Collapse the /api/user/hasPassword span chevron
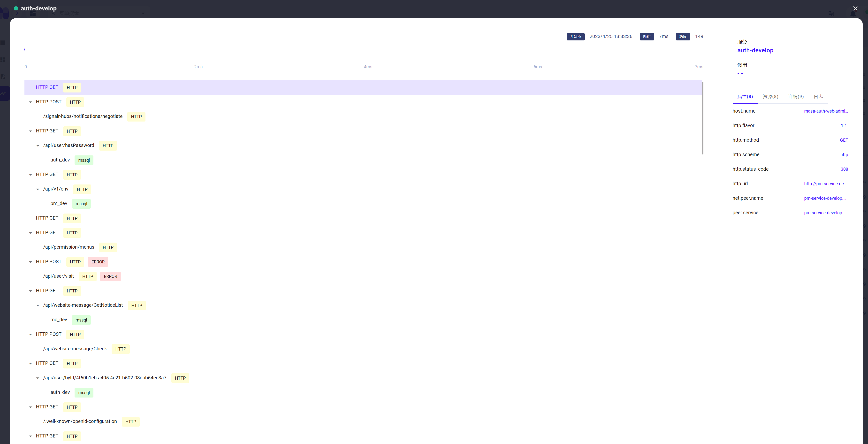This screenshot has height=444, width=868. tap(38, 146)
